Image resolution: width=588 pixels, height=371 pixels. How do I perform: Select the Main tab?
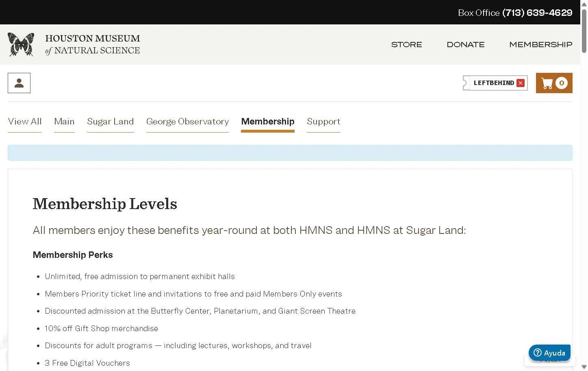tap(64, 122)
